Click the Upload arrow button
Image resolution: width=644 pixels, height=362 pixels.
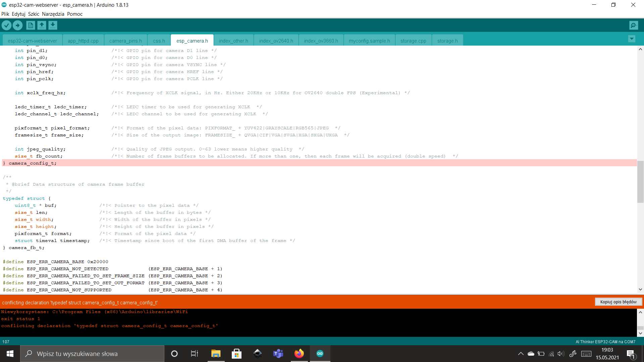pos(17,25)
